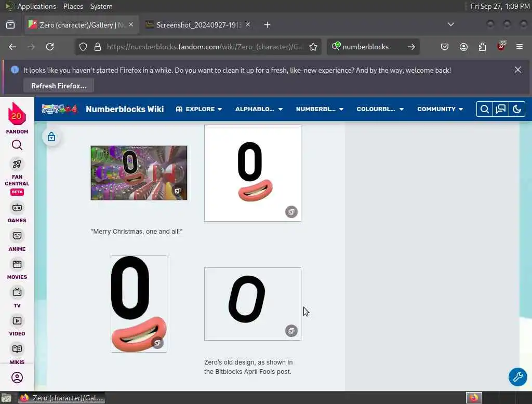Viewport: 532px width, 404px height.
Task: Open the extensions puzzle icon
Action: (x=482, y=47)
